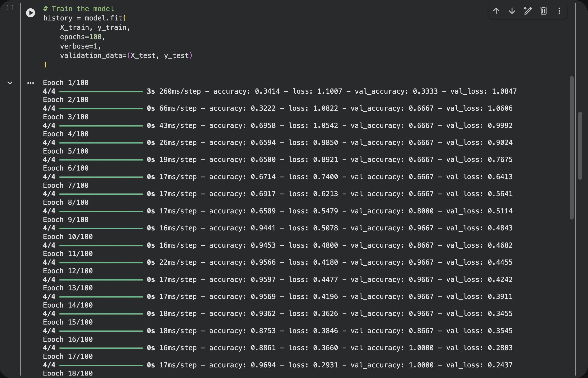Open the AI edit pencil-sparkle tool
Viewport: 588px width, 378px height.
point(528,11)
